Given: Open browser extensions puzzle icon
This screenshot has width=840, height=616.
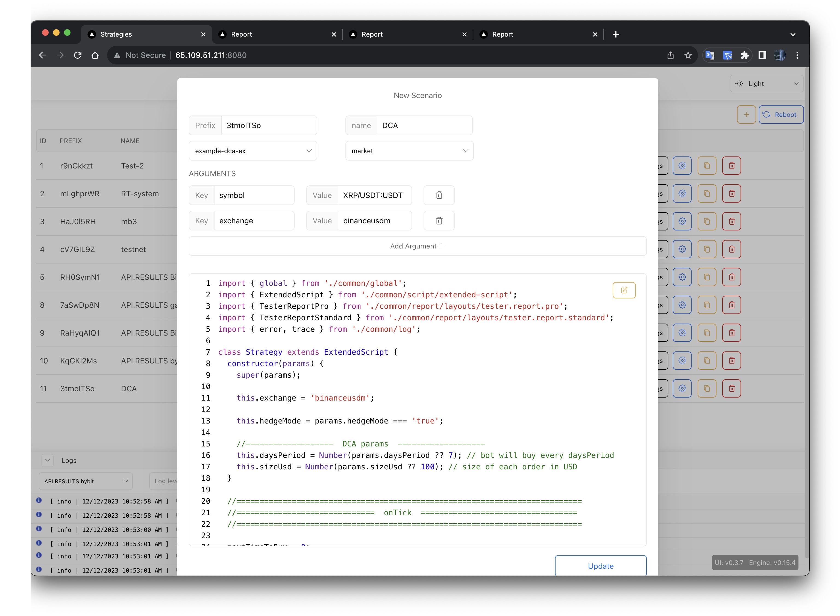Looking at the screenshot, I should click(x=744, y=55).
